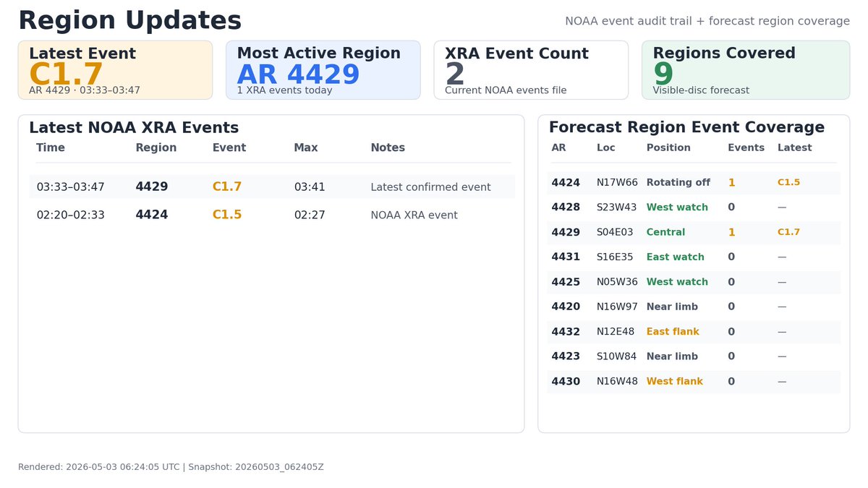Open the 03:33–03:47 event row
Image resolution: width=868 pixels, height=488 pixels.
click(272, 187)
